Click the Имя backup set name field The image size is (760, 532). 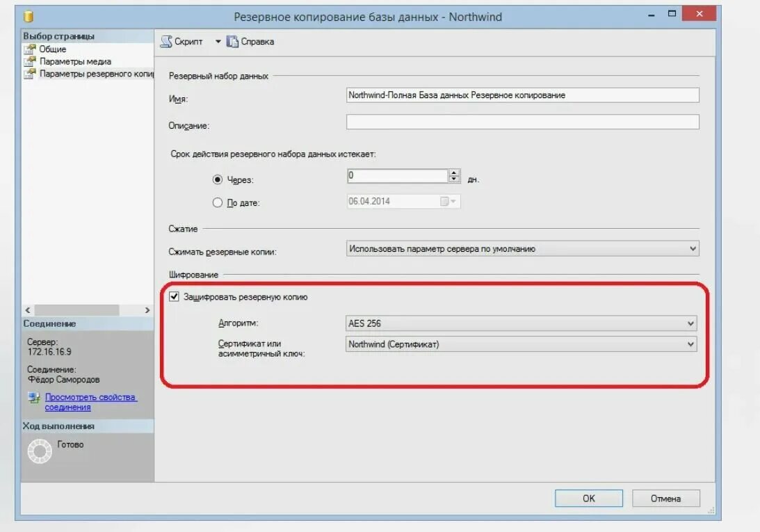point(522,95)
